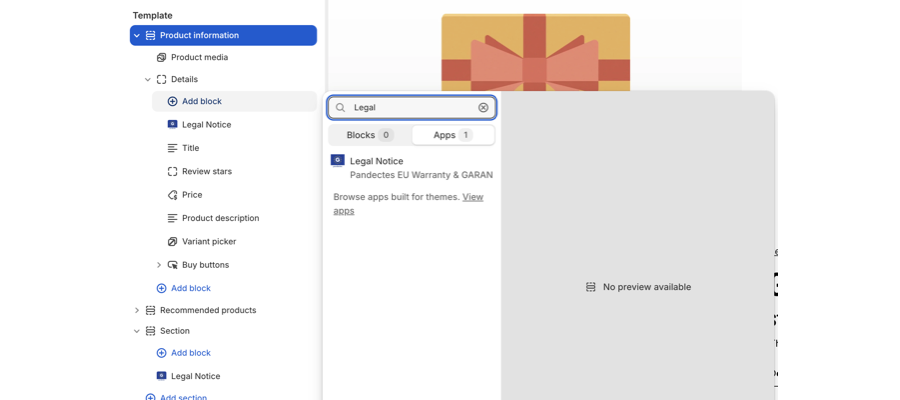The height and width of the screenshot is (400, 900).
Task: Click the Details group icon
Action: click(x=161, y=80)
